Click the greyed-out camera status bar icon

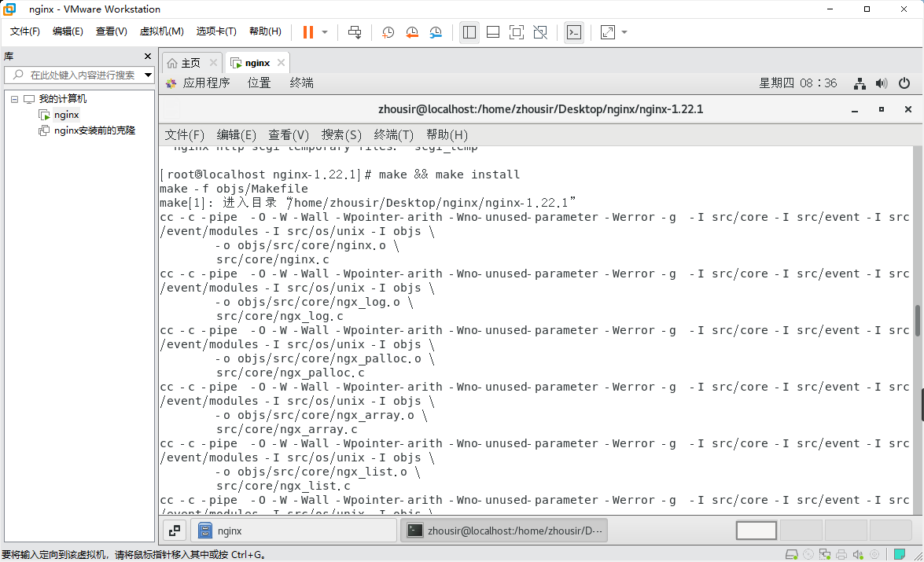(x=874, y=554)
